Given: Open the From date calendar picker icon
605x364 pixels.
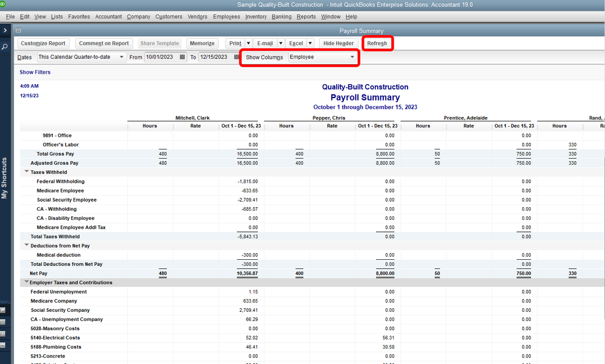Looking at the screenshot, I should pyautogui.click(x=182, y=57).
